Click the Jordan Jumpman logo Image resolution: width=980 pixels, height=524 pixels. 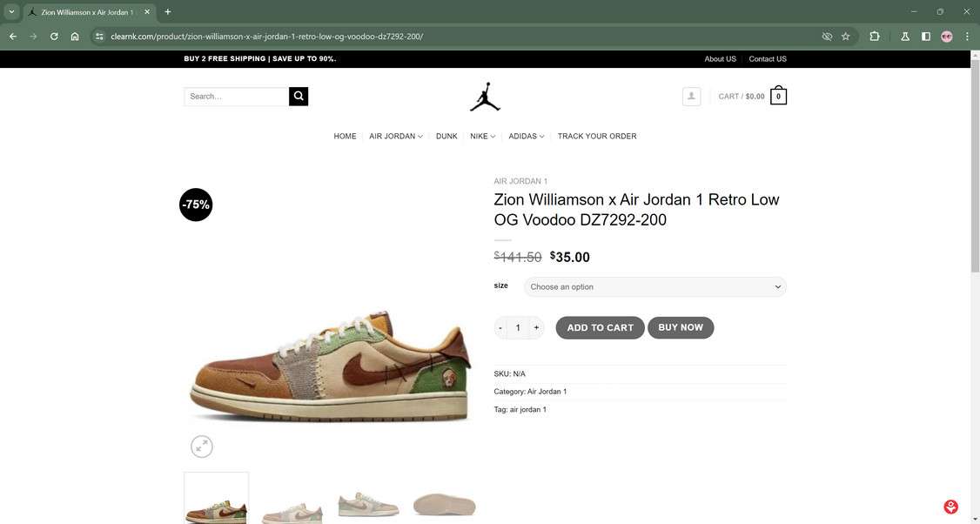[485, 97]
